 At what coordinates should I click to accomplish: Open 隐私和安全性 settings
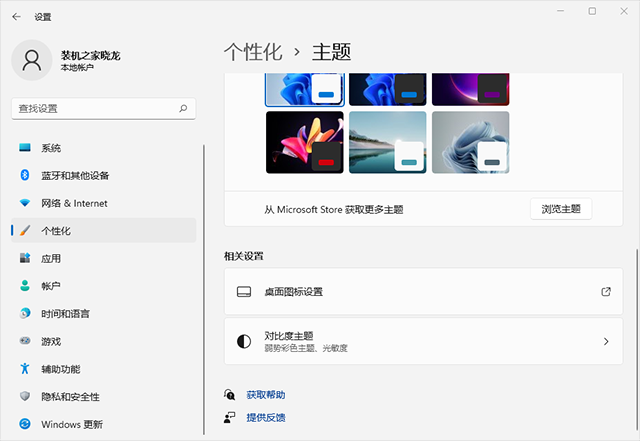tap(104, 396)
